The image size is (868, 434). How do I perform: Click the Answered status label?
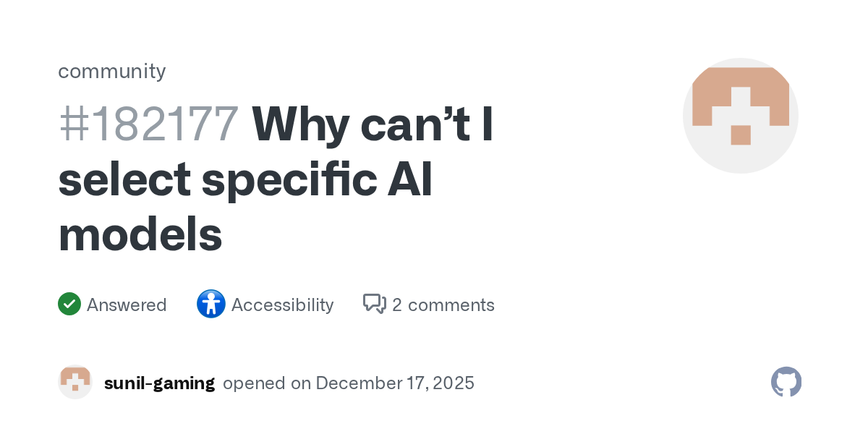pyautogui.click(x=127, y=305)
